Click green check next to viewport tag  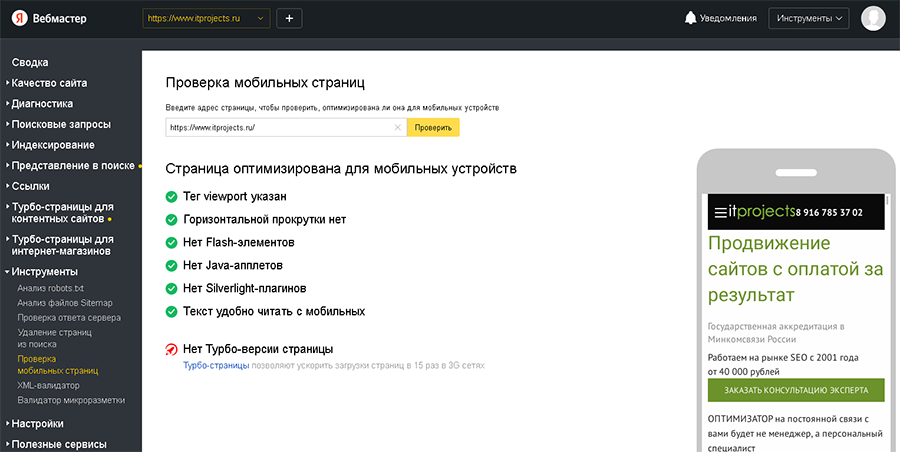[171, 197]
